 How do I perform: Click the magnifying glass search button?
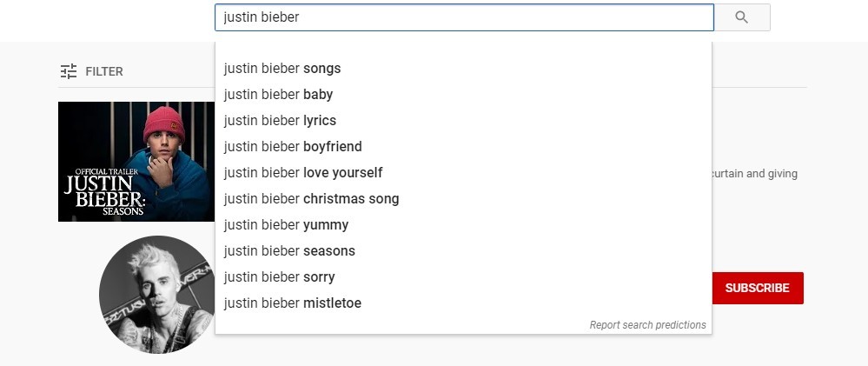tap(742, 17)
